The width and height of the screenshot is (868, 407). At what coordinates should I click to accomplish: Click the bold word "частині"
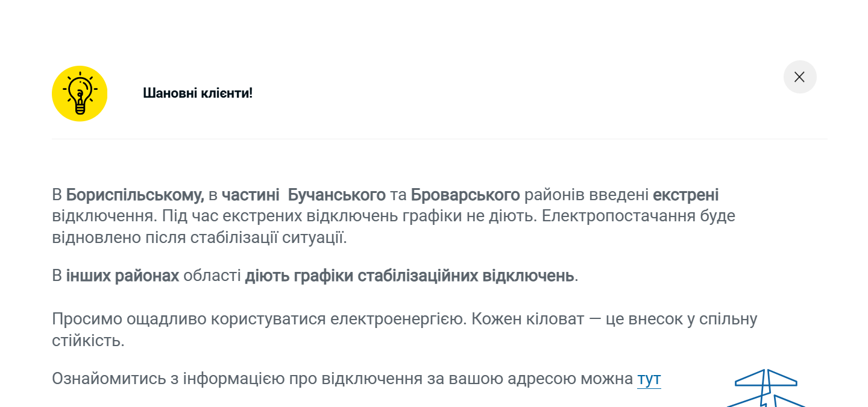[x=250, y=195]
